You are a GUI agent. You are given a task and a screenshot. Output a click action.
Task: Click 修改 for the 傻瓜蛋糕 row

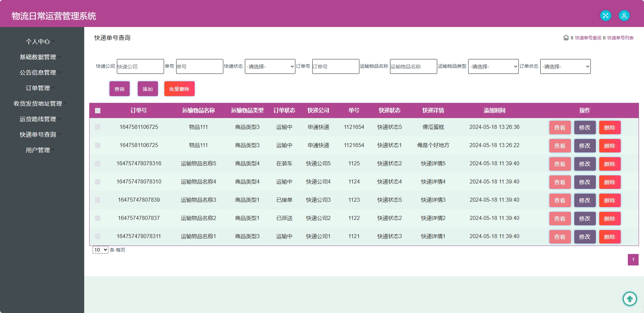(x=585, y=127)
